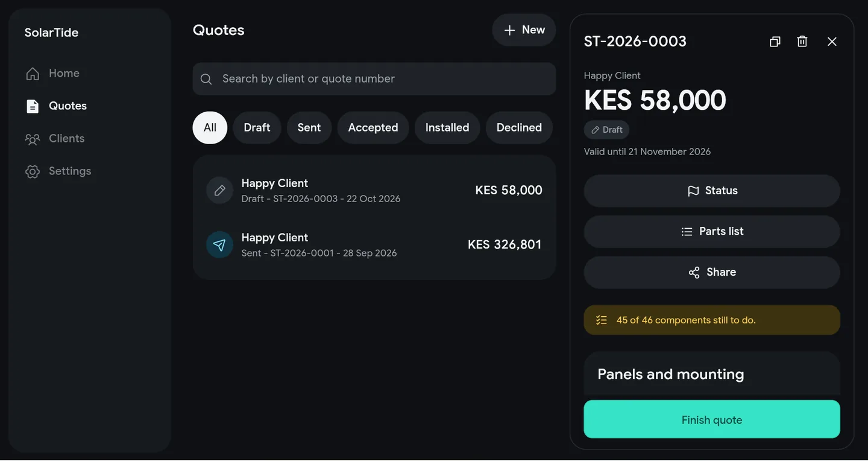Select the All filter chip
The height and width of the screenshot is (461, 868).
coord(210,127)
